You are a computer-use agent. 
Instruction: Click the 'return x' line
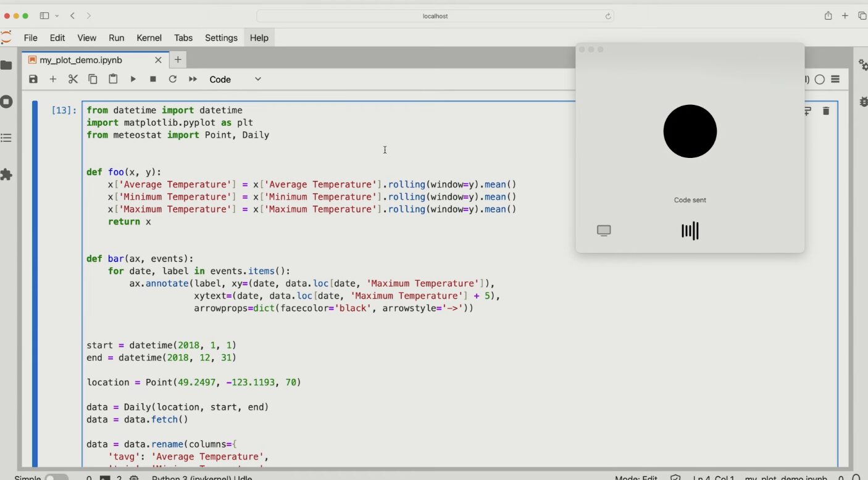coord(130,221)
